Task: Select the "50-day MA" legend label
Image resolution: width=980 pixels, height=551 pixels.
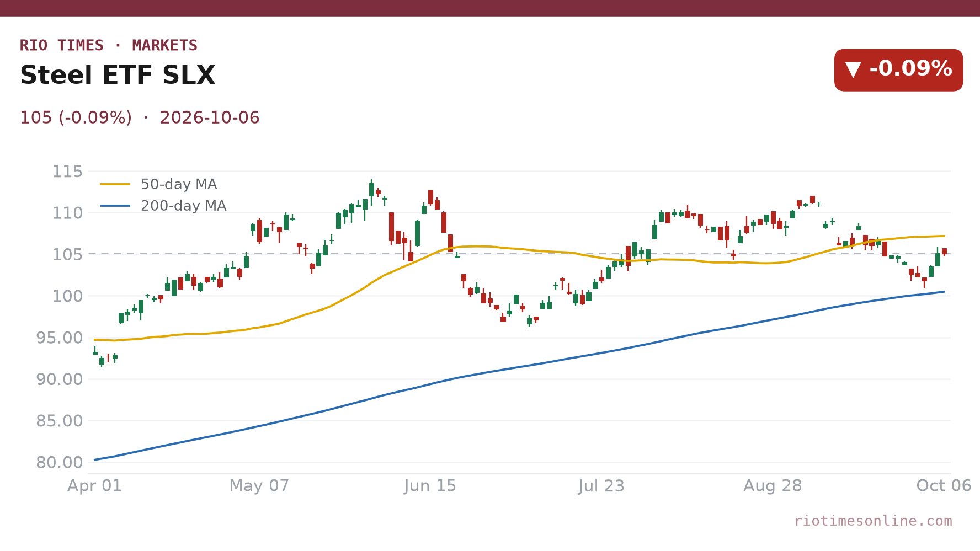Action: coord(179,184)
